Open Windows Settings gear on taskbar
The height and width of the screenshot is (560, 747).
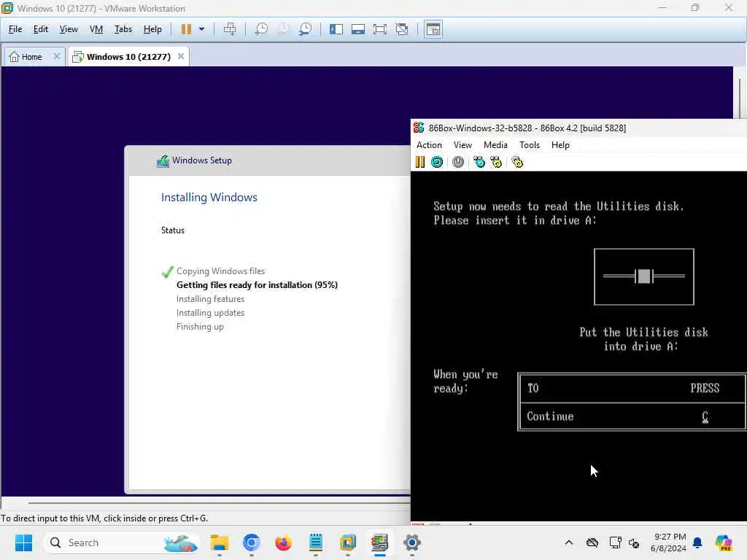click(411, 542)
